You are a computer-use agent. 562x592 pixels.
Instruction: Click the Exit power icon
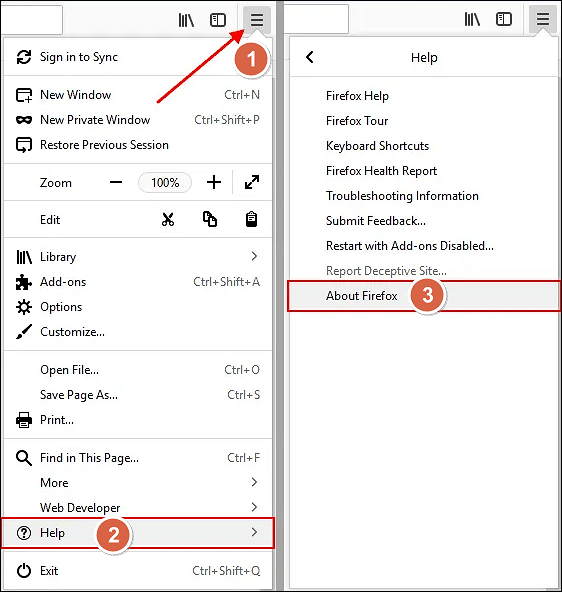[x=24, y=571]
